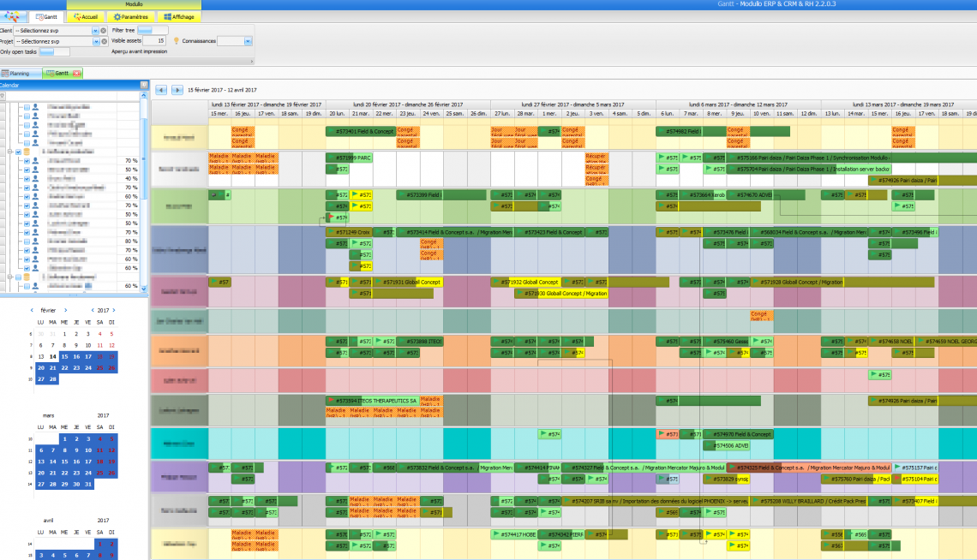Open the Client Sélectionnez svp dropdown

96,30
